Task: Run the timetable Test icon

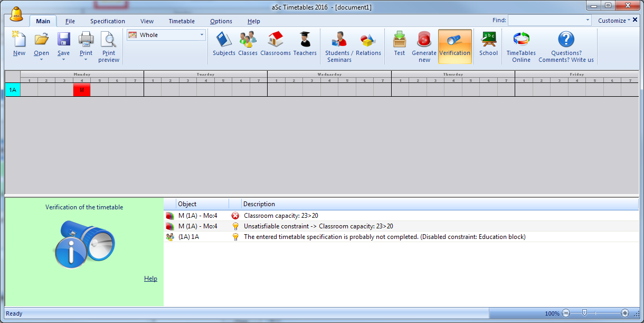Action: coord(400,40)
